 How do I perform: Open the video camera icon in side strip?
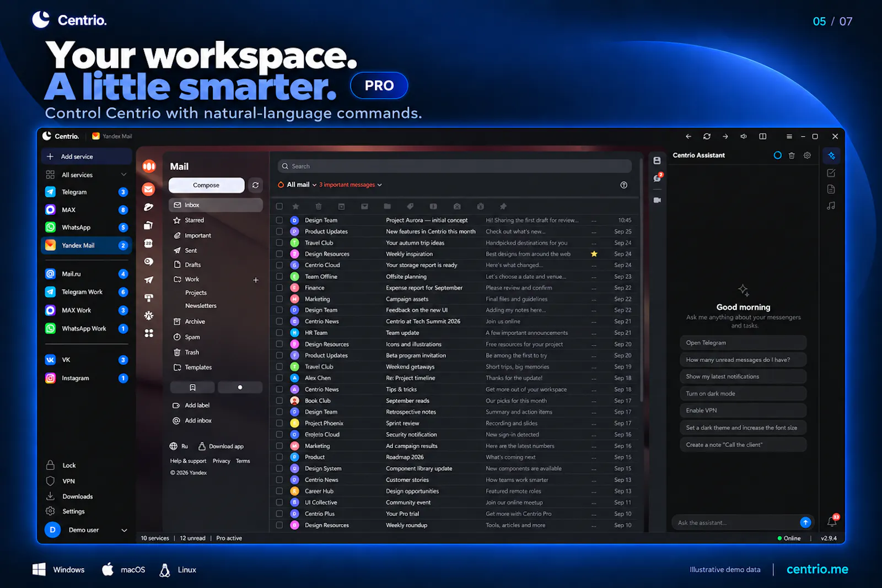pyautogui.click(x=657, y=200)
